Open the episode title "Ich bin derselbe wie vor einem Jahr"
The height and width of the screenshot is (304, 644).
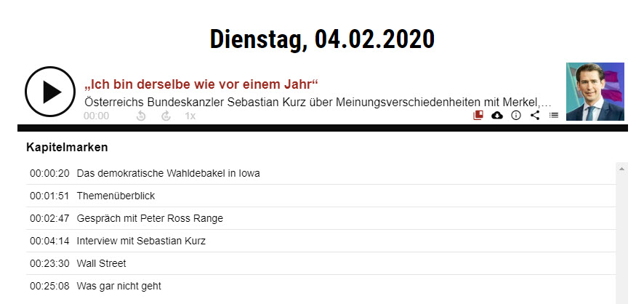201,84
